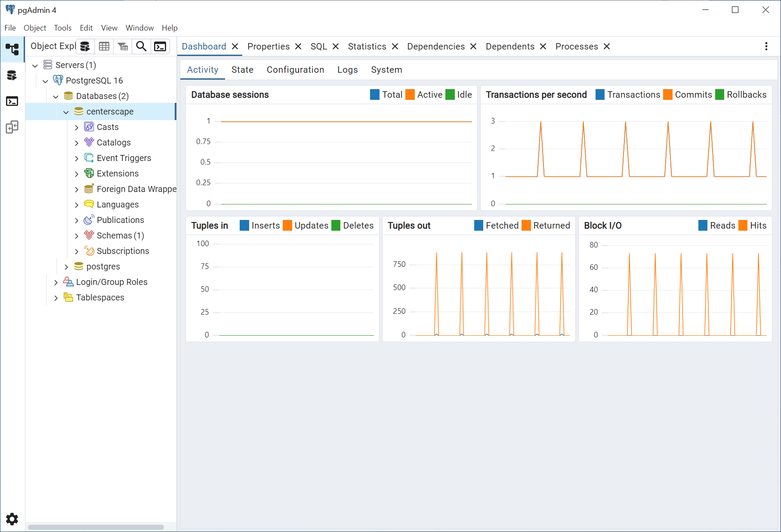Switch to the Statistics tab
The height and width of the screenshot is (532, 781).
pyautogui.click(x=367, y=46)
